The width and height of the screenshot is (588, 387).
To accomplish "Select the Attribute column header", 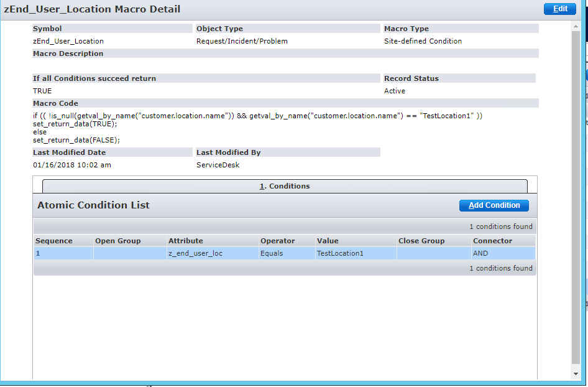I will click(186, 241).
